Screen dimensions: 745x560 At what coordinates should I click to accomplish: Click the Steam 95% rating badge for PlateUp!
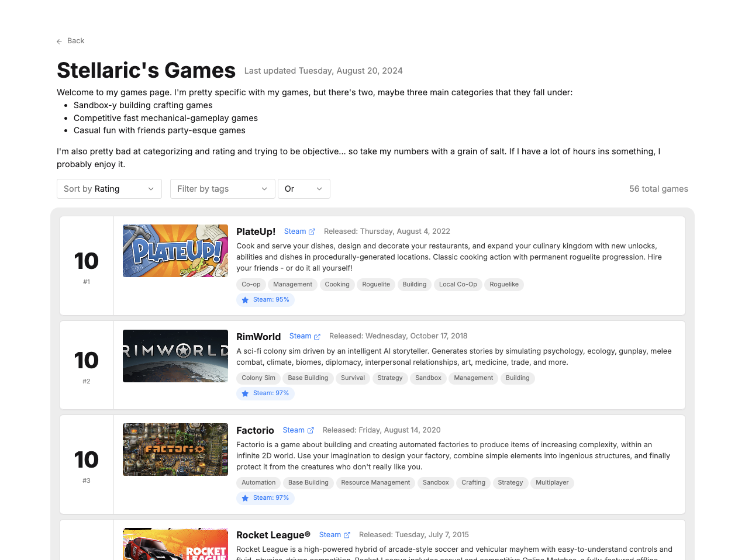(x=265, y=299)
